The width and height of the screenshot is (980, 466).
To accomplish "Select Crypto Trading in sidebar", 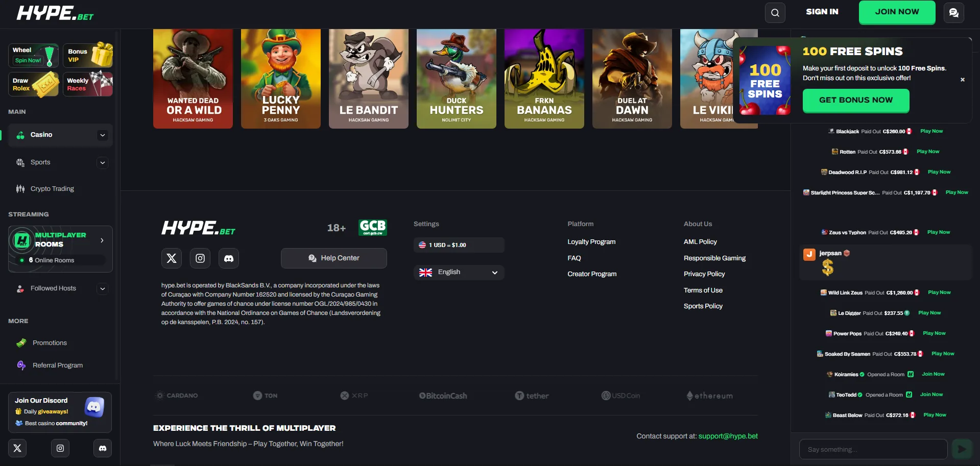I will coord(52,189).
